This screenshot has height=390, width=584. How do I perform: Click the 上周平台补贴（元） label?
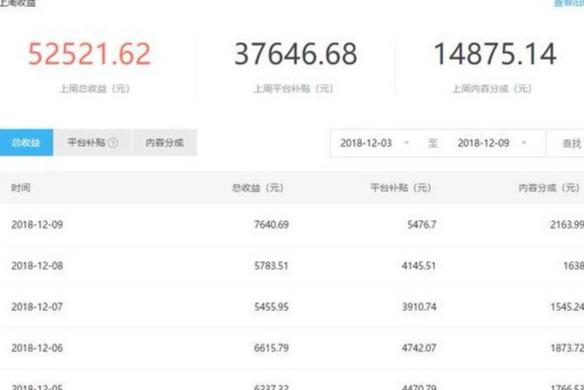point(293,89)
